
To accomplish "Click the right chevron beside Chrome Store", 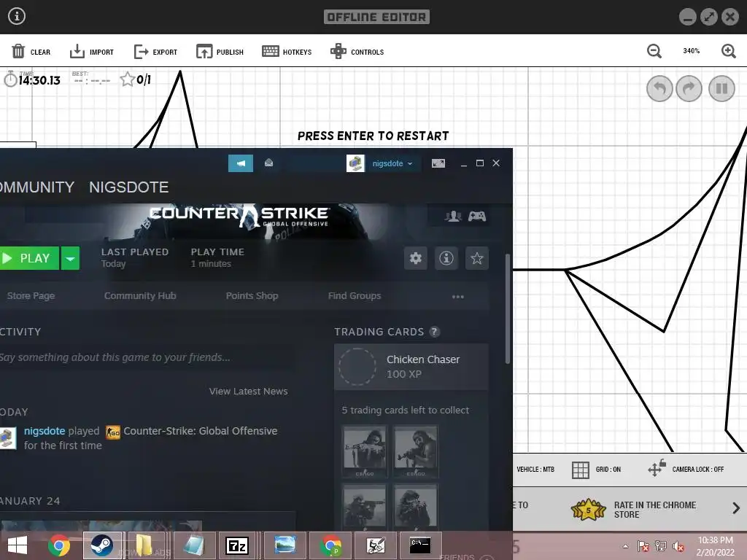I will point(736,508).
